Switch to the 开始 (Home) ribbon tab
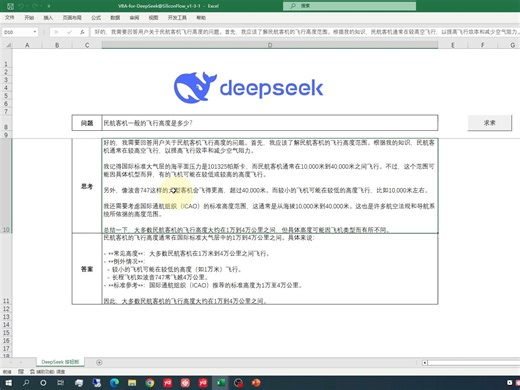The height and width of the screenshot is (390, 520). [x=29, y=18]
